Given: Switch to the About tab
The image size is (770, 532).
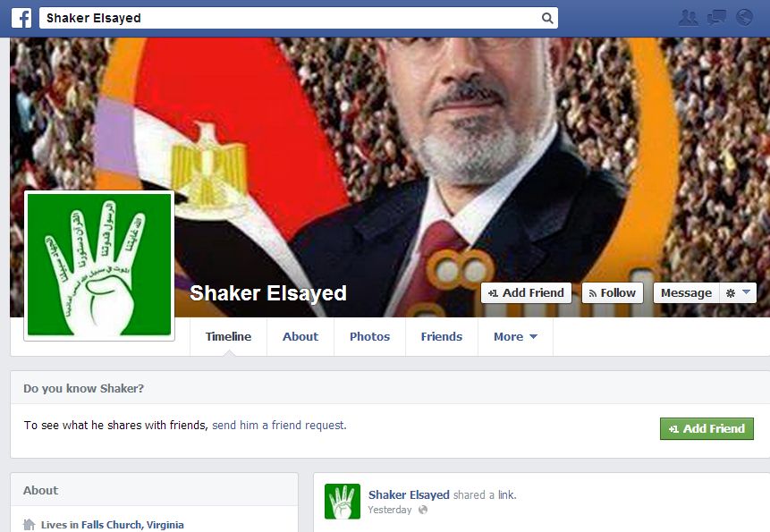Looking at the screenshot, I should (x=300, y=337).
